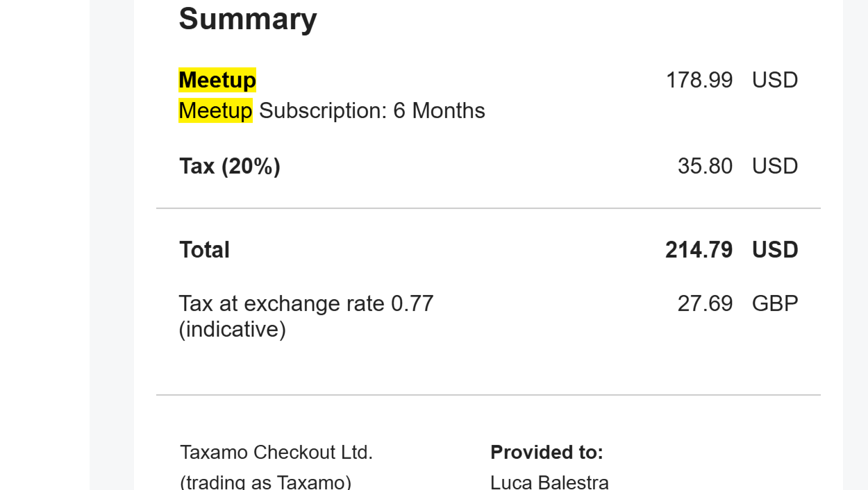Click the 178.99 subscription amount
Viewport: 868px width, 490px height.
(x=699, y=81)
